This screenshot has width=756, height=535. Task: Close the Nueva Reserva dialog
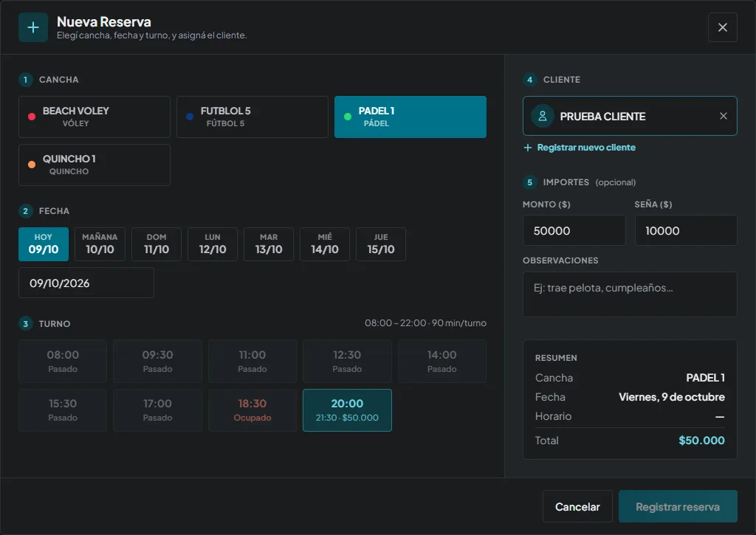click(x=722, y=27)
